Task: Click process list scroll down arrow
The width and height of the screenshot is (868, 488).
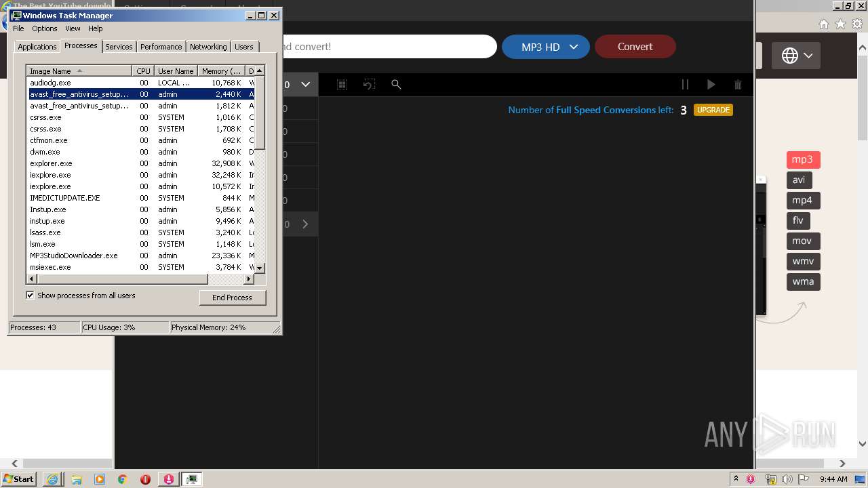Action: point(260,268)
